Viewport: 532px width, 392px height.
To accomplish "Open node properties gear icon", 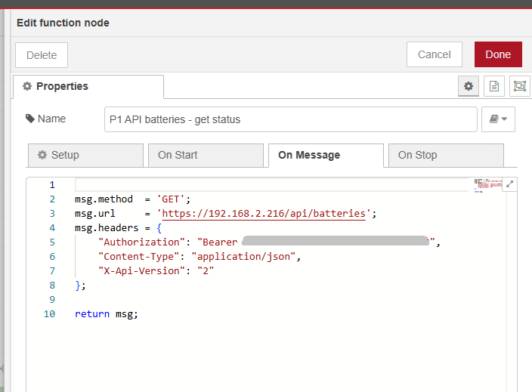I will [469, 87].
